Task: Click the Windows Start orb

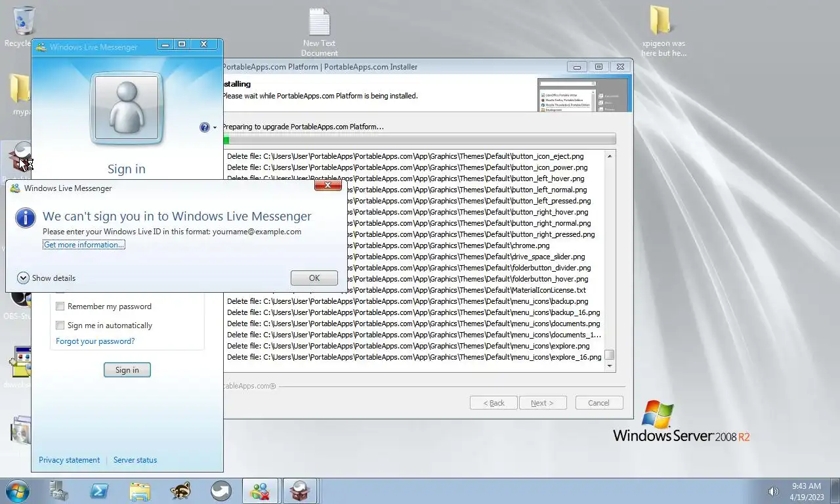Action: pyautogui.click(x=17, y=491)
